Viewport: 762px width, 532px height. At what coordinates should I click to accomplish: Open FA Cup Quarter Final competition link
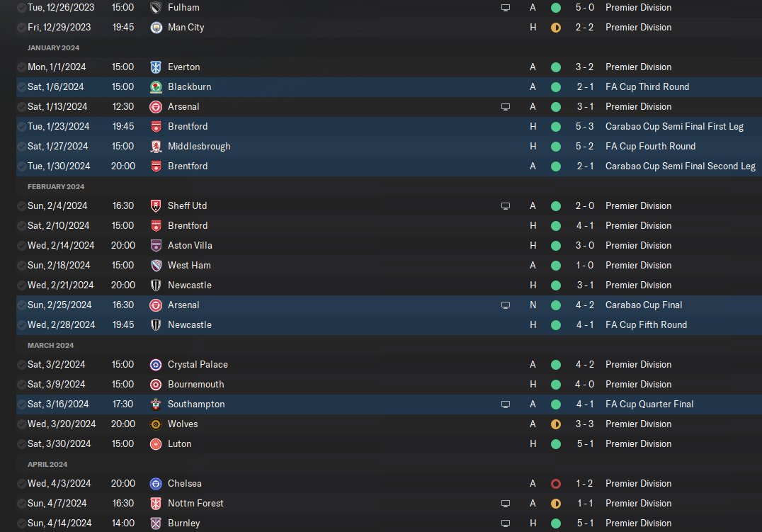[649, 404]
